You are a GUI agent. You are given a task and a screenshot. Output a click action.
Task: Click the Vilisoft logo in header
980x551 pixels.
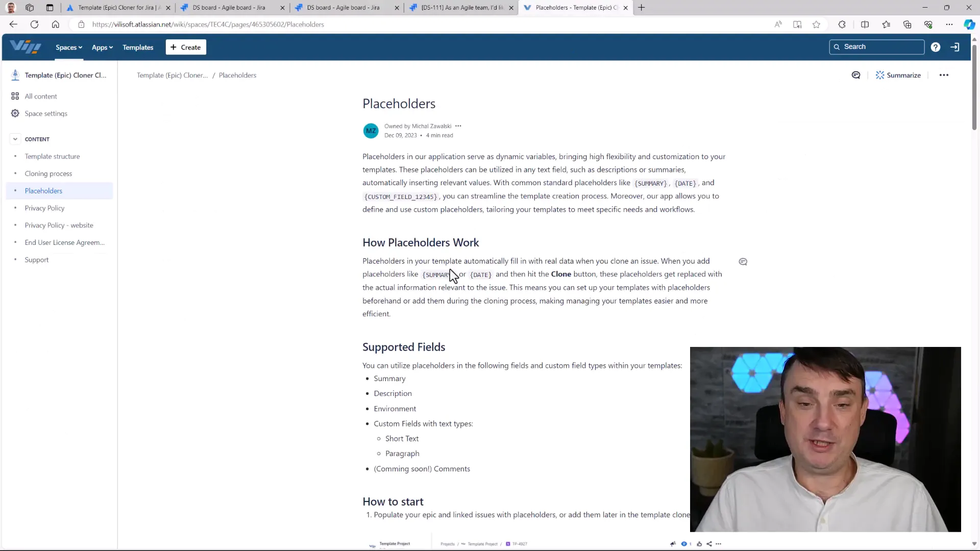click(26, 47)
